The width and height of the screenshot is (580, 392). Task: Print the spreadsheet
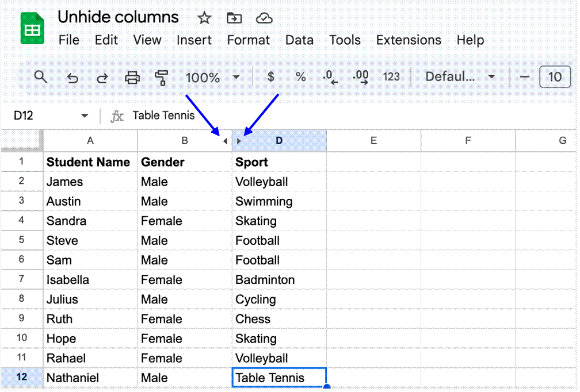(132, 76)
